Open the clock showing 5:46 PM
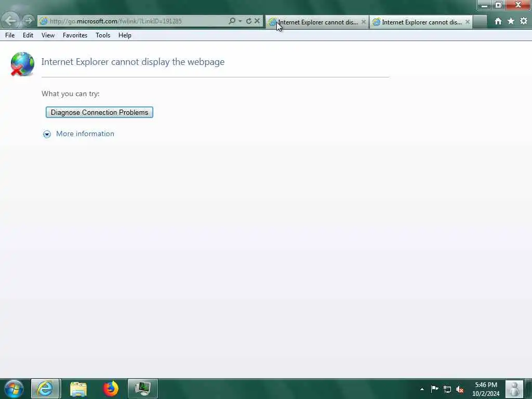The image size is (532, 399). (x=486, y=389)
